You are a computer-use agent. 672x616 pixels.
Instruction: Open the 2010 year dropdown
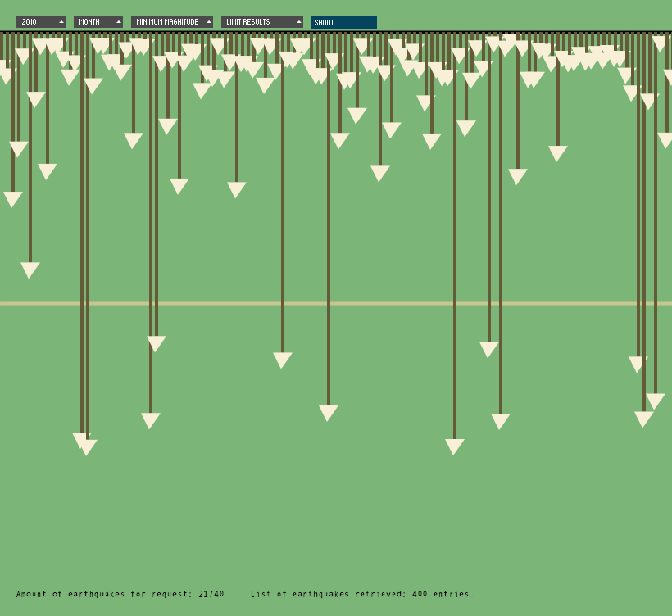click(40, 21)
